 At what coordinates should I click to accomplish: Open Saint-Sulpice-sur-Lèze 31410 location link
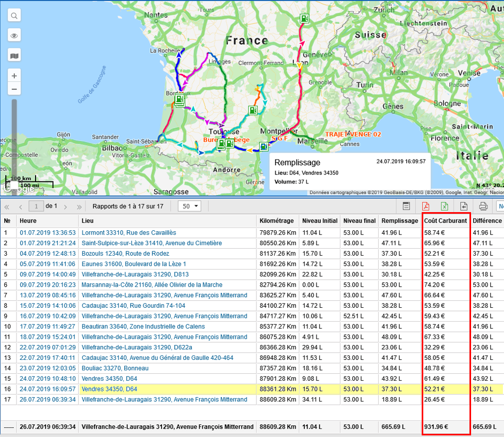(x=152, y=243)
